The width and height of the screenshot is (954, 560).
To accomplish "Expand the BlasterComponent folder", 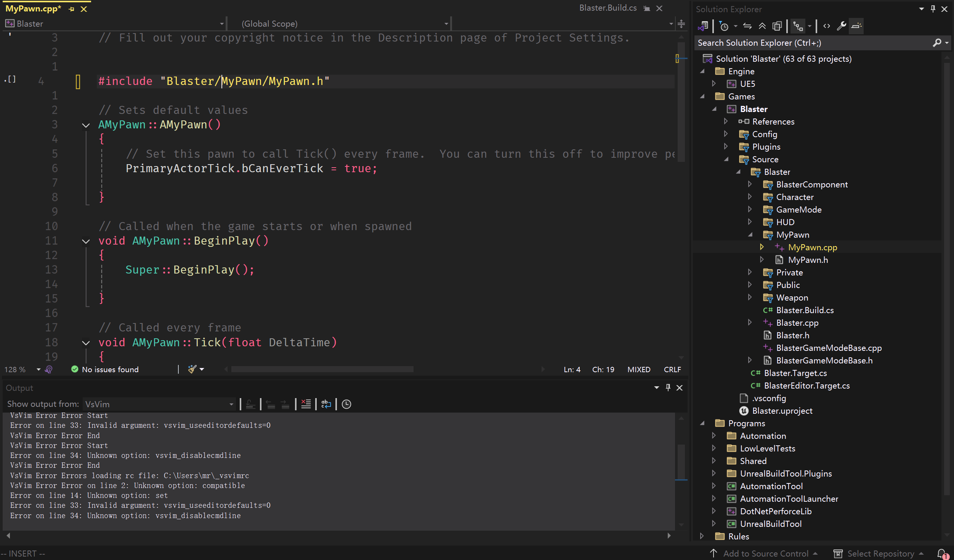I will [750, 184].
